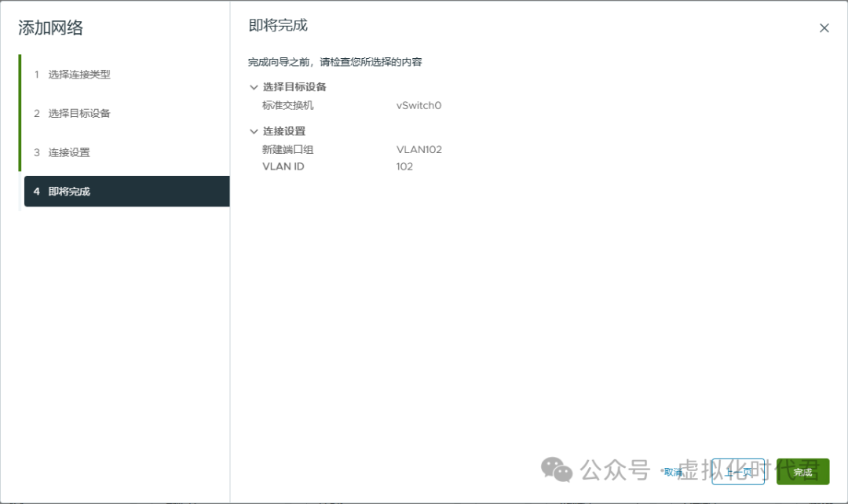The image size is (848, 504).
Task: Open step 2 选择目标设备
Action: pyautogui.click(x=79, y=113)
